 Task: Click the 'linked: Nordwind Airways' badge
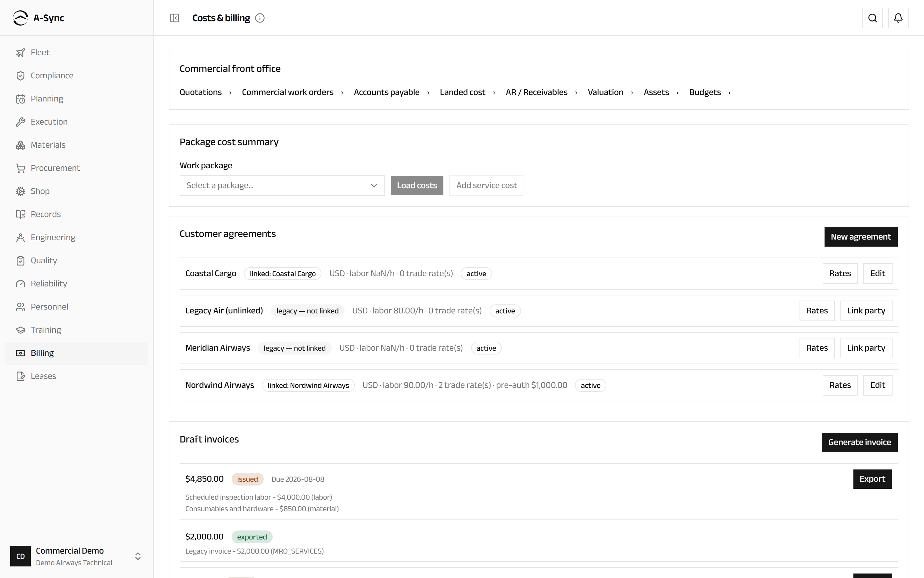click(308, 385)
